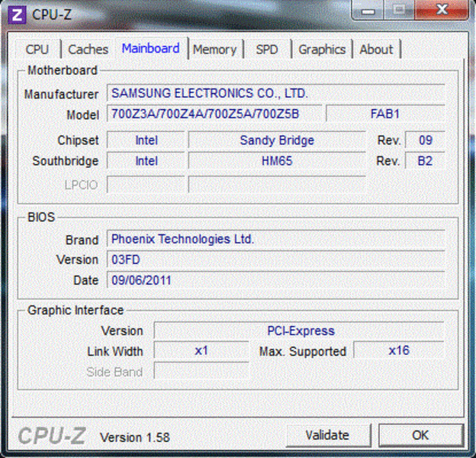Click the BIOS Brand Phoenix Technologies Ltd. field
The image size is (476, 458).
pos(275,239)
